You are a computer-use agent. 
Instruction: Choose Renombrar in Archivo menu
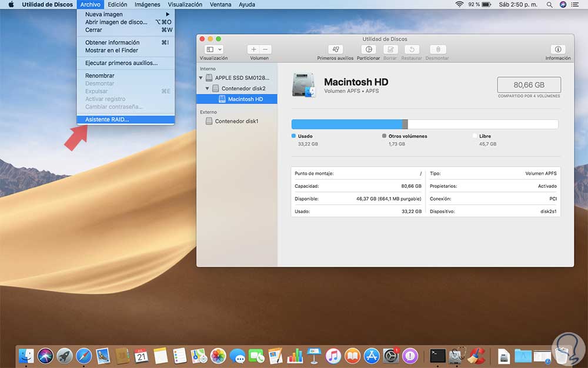tap(126, 75)
